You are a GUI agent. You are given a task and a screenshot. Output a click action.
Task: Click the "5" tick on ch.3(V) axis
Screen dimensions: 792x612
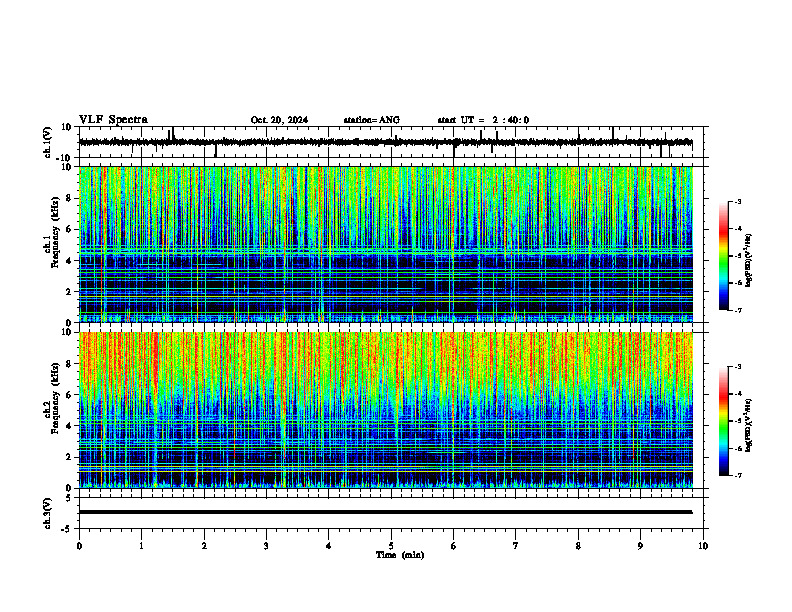point(69,498)
